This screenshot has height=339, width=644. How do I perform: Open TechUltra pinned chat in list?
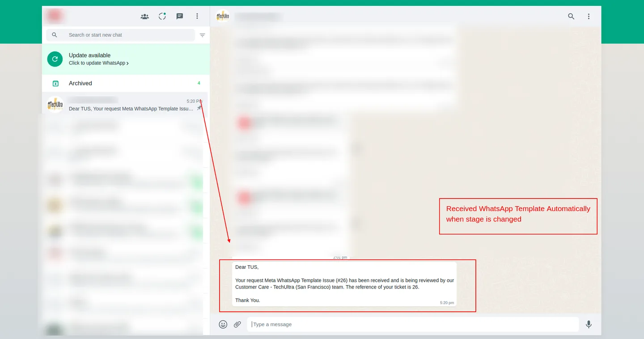[125, 105]
